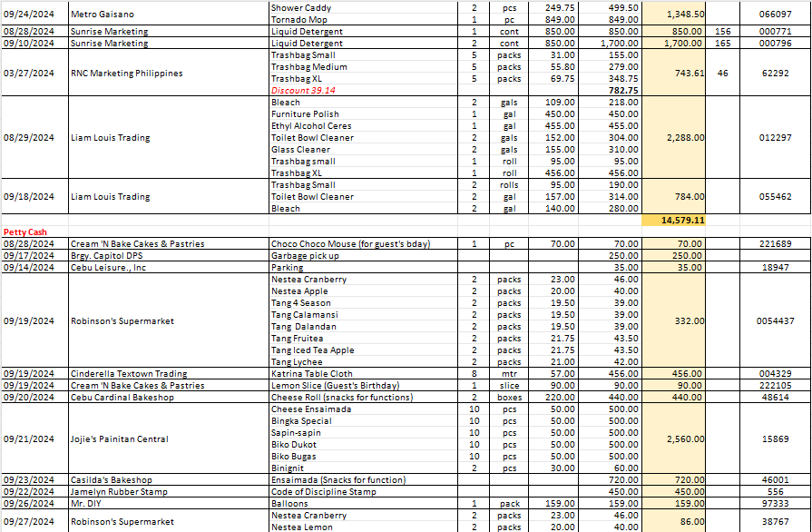Click Cebu Cardinal Bakeshop supplier cell
This screenshot has height=532, width=812.
pos(169,398)
